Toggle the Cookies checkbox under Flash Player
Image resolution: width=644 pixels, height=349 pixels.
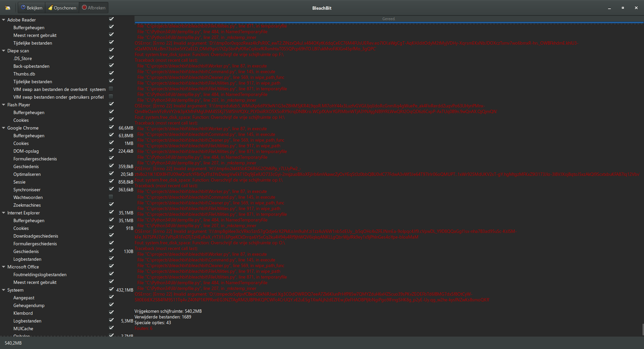pos(111,119)
